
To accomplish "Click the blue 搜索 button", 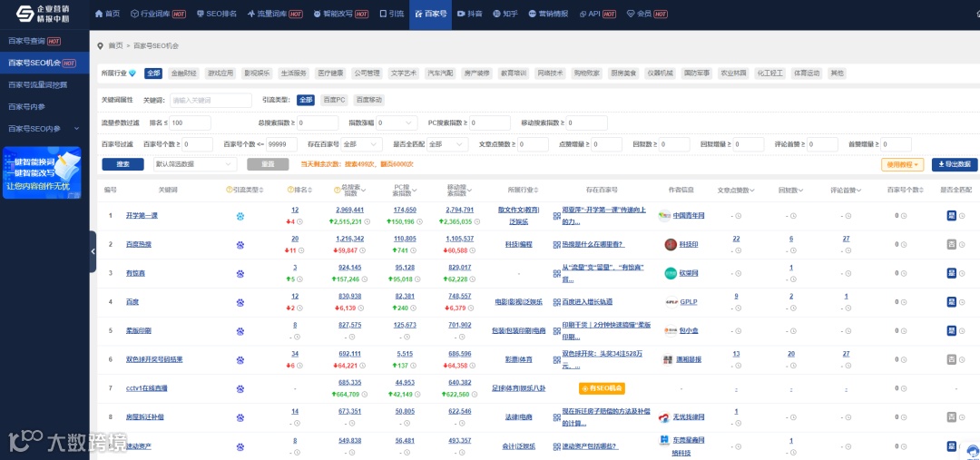I will 122,164.
